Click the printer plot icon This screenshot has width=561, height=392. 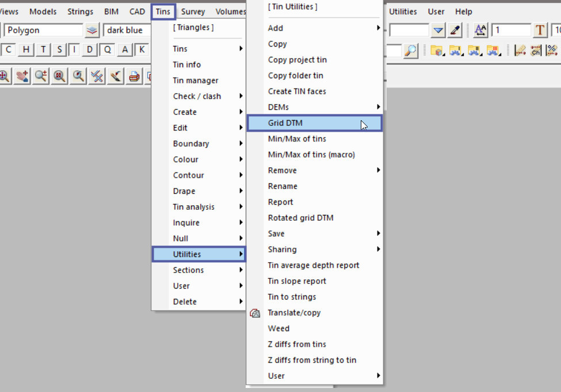(134, 75)
